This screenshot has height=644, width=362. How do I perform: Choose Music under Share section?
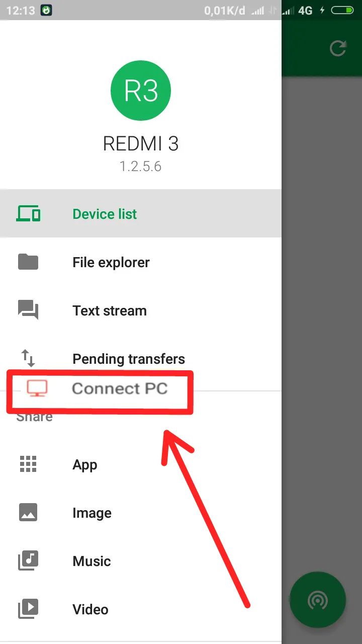tap(141, 561)
